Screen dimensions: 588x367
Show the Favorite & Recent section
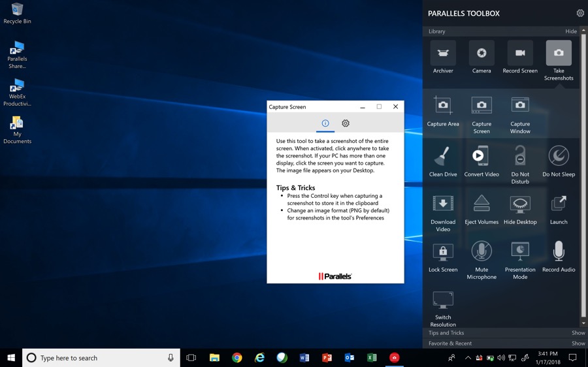pos(578,343)
